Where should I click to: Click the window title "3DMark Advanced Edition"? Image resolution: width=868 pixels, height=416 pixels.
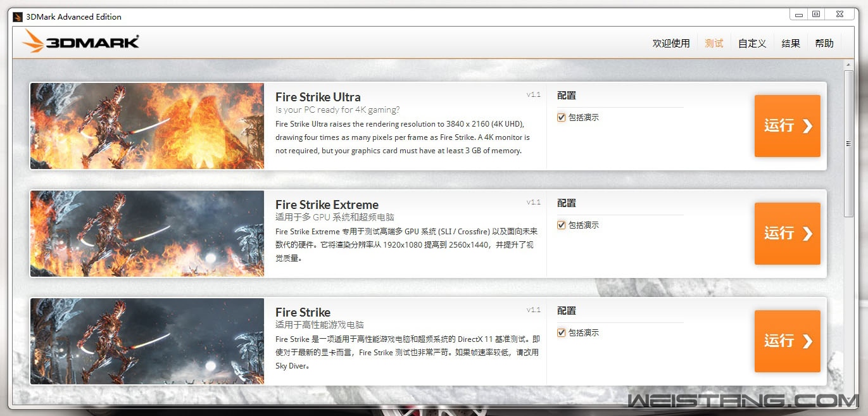point(74,16)
